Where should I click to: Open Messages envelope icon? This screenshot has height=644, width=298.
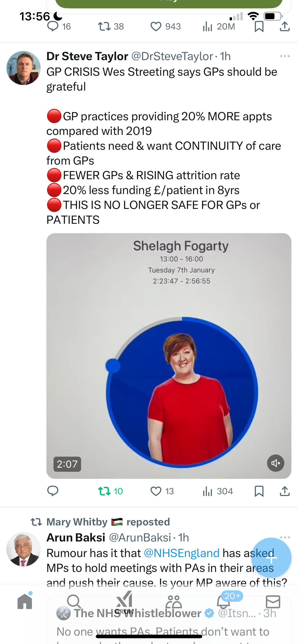click(x=273, y=602)
